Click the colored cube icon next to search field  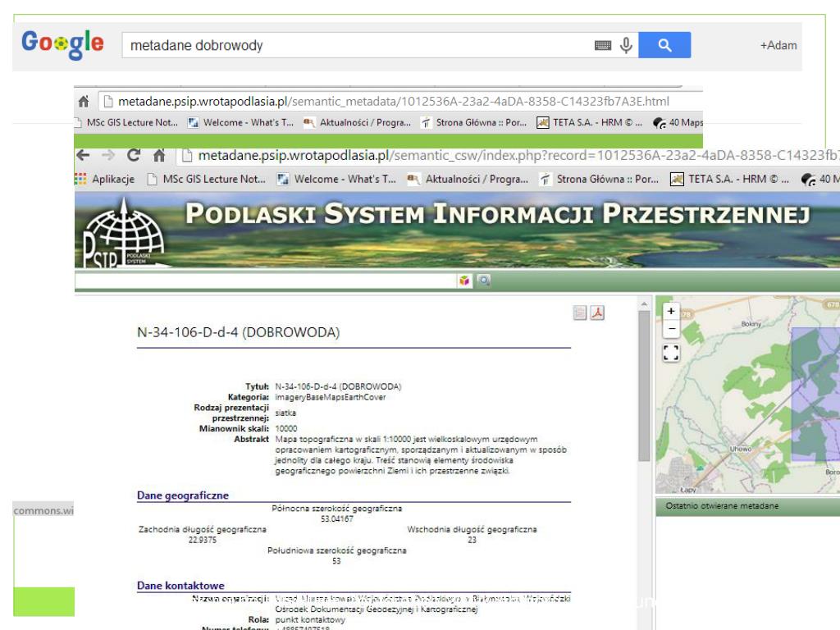pyautogui.click(x=464, y=281)
